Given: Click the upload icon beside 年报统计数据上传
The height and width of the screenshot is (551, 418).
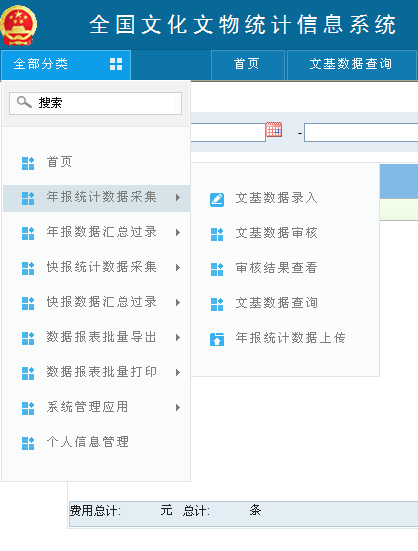Looking at the screenshot, I should 217,339.
